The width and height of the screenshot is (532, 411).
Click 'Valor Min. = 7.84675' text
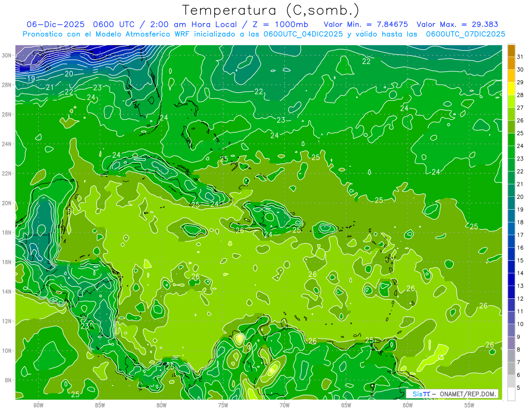coord(366,24)
